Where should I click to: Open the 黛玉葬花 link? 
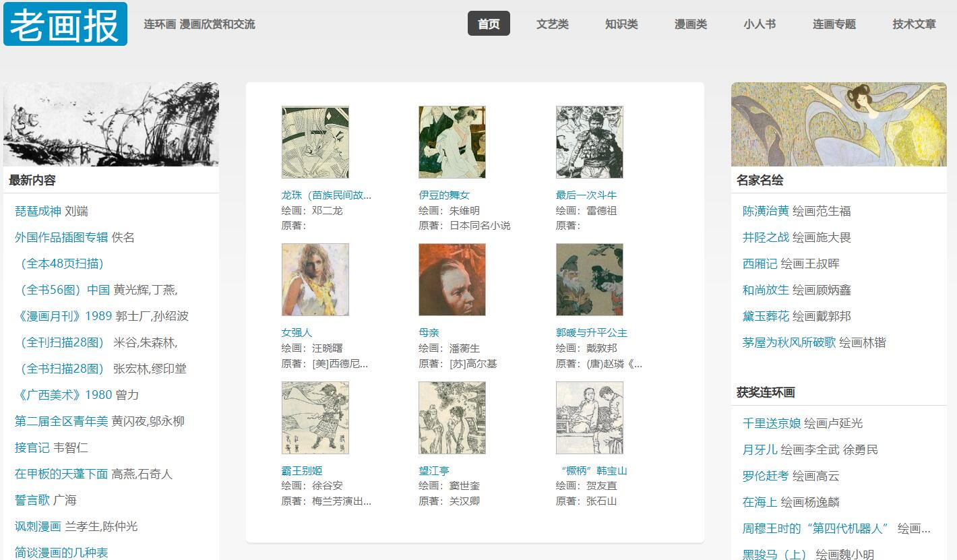766,316
